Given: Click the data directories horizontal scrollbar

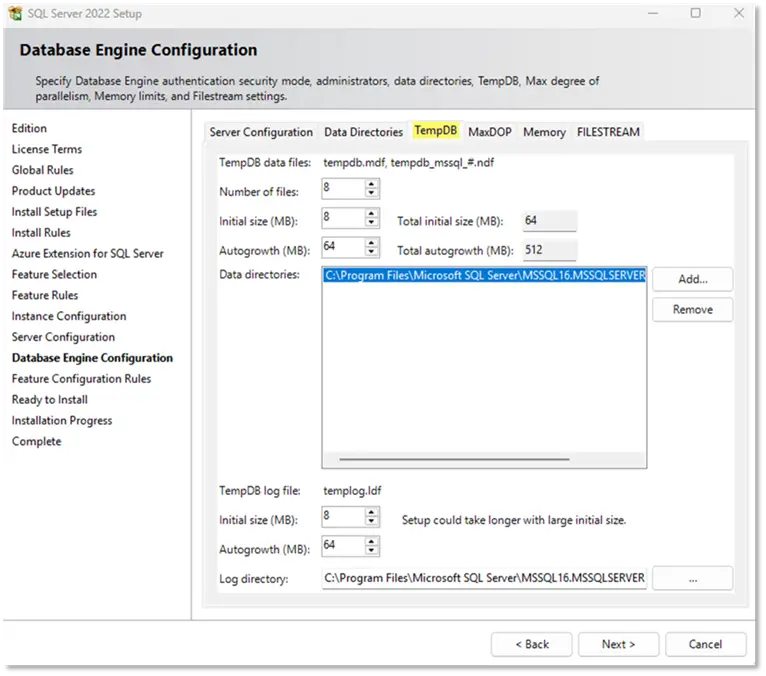Looking at the screenshot, I should (454, 459).
